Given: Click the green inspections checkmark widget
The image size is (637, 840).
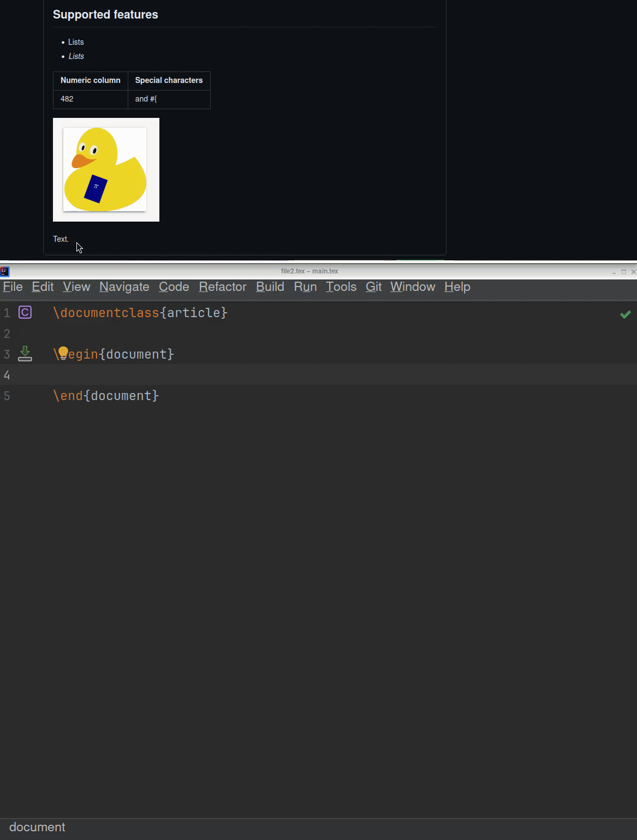Looking at the screenshot, I should click(x=626, y=314).
